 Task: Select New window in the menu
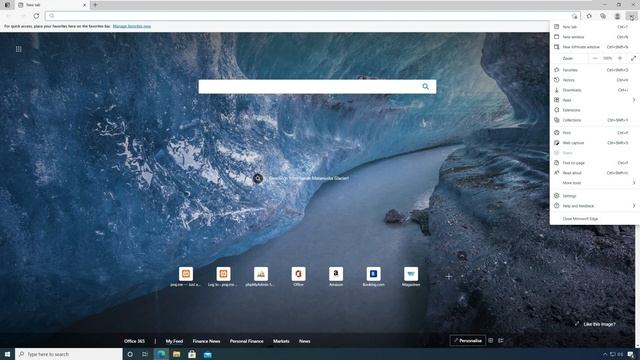pyautogui.click(x=595, y=37)
